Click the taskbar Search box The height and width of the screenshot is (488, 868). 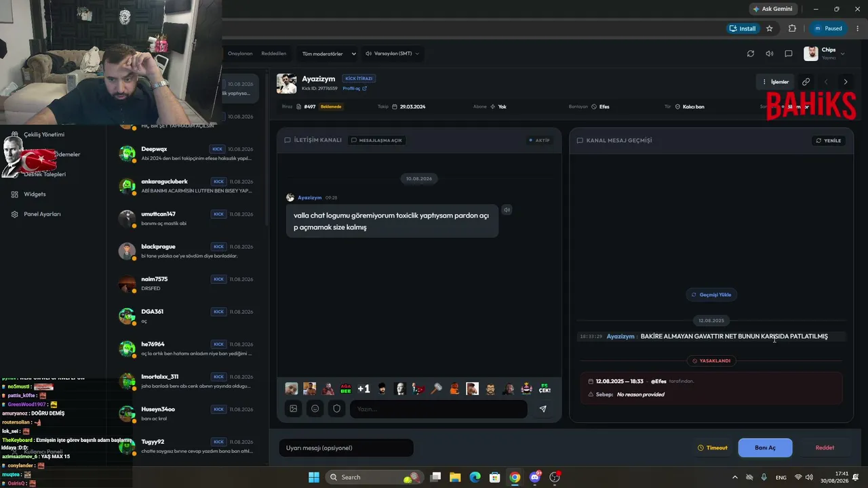coord(374,477)
